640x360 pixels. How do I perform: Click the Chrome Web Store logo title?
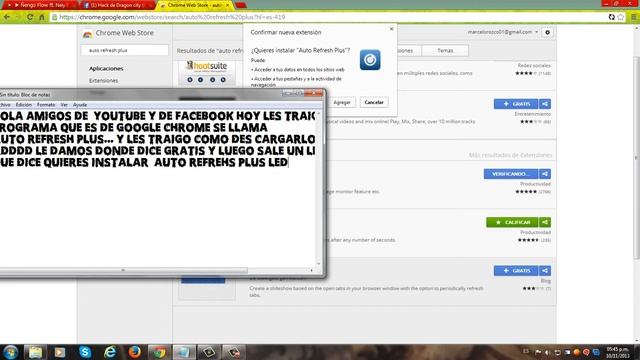tap(118, 33)
